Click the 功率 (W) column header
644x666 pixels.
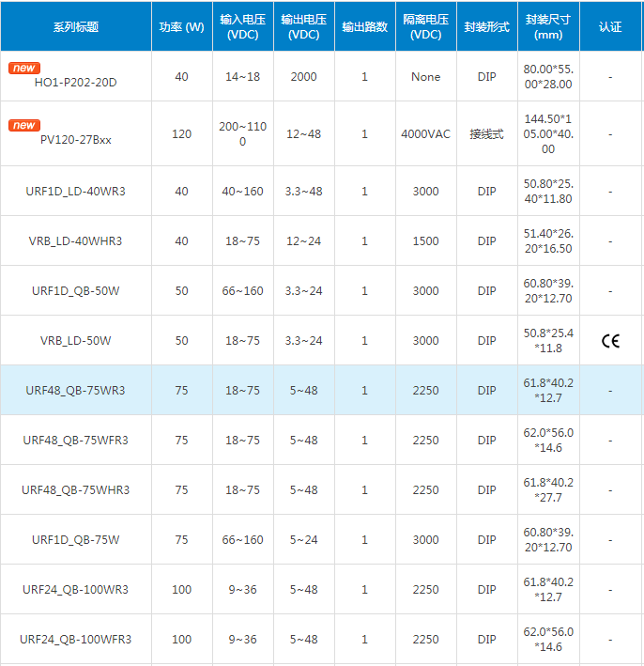181,27
